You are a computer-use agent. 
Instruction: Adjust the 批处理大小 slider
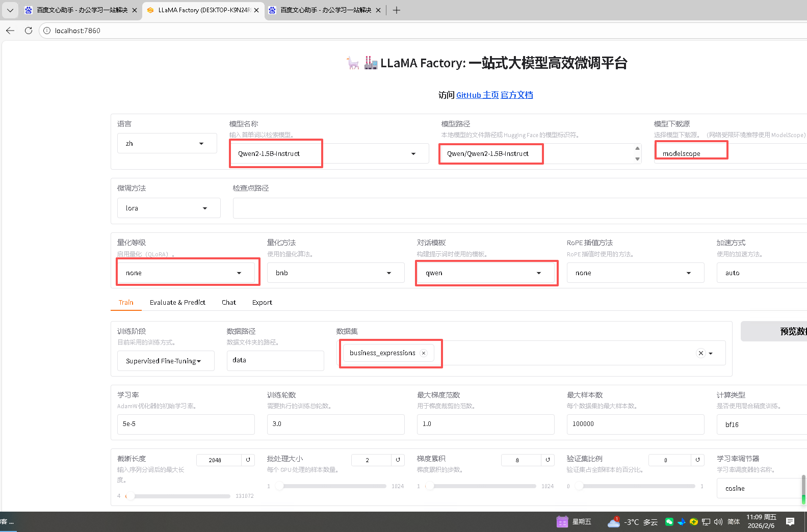pos(330,486)
